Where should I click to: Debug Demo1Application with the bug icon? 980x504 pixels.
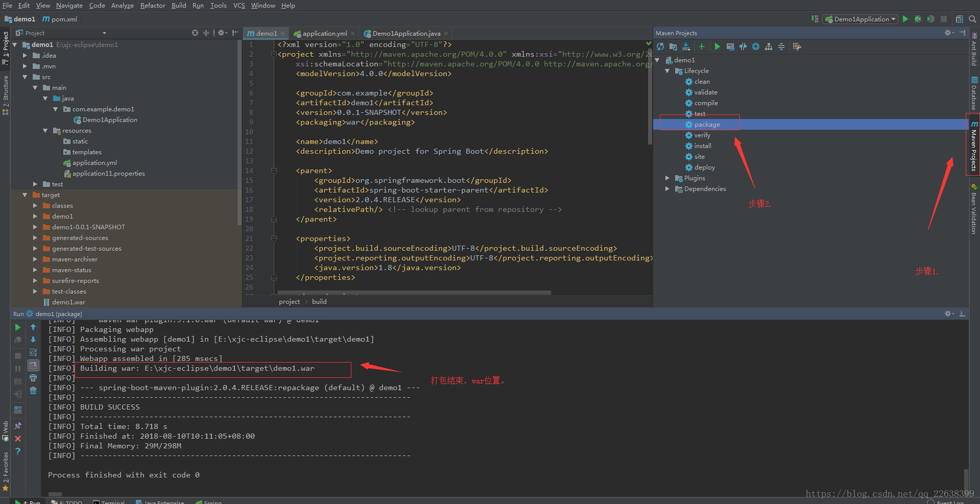pyautogui.click(x=918, y=19)
